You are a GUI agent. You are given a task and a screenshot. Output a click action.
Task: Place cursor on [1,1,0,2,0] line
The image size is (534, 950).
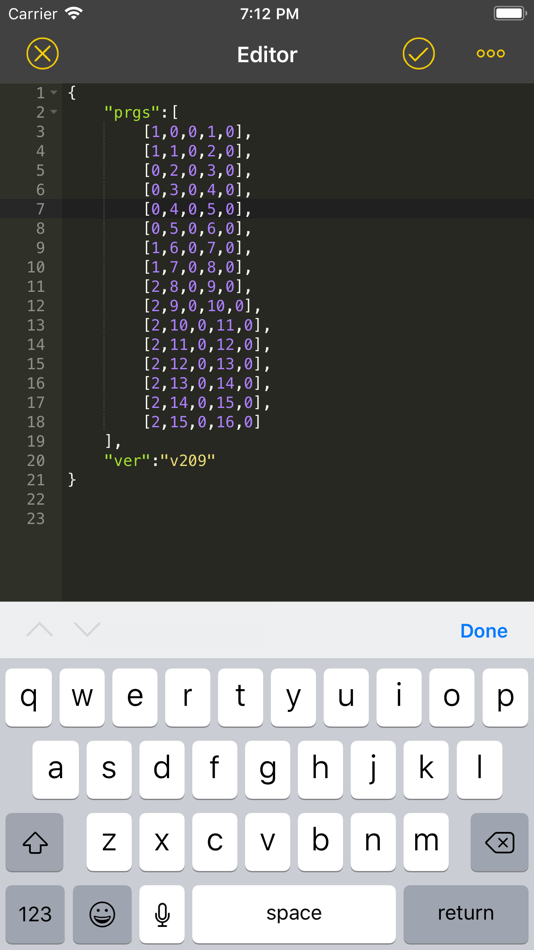[x=197, y=151]
